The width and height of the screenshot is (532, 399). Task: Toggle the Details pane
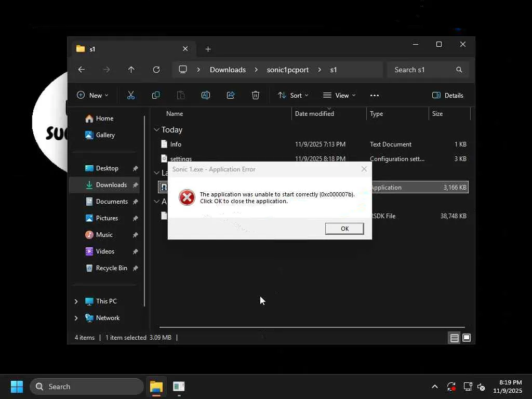447,96
